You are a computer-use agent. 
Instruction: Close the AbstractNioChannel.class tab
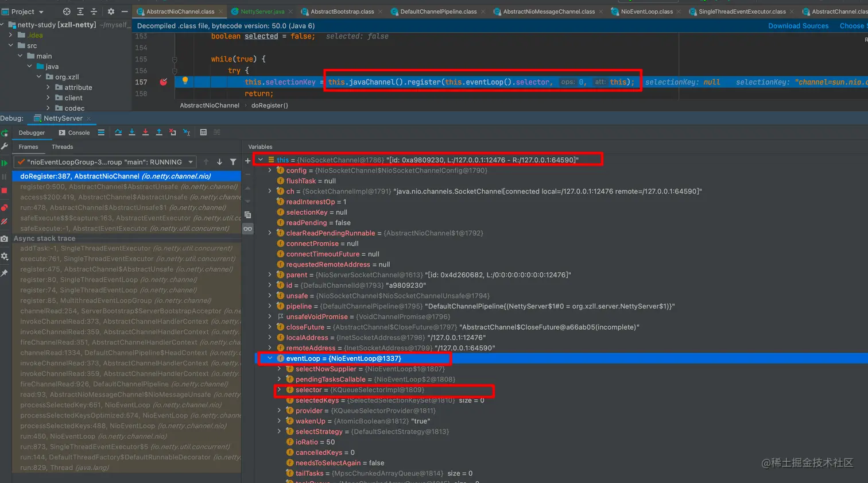pos(220,11)
